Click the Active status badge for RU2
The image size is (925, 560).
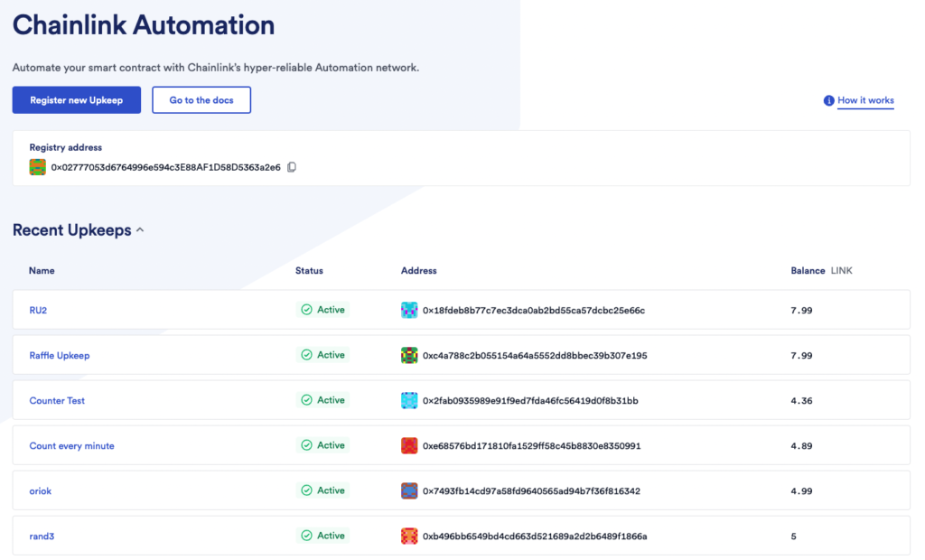point(322,310)
